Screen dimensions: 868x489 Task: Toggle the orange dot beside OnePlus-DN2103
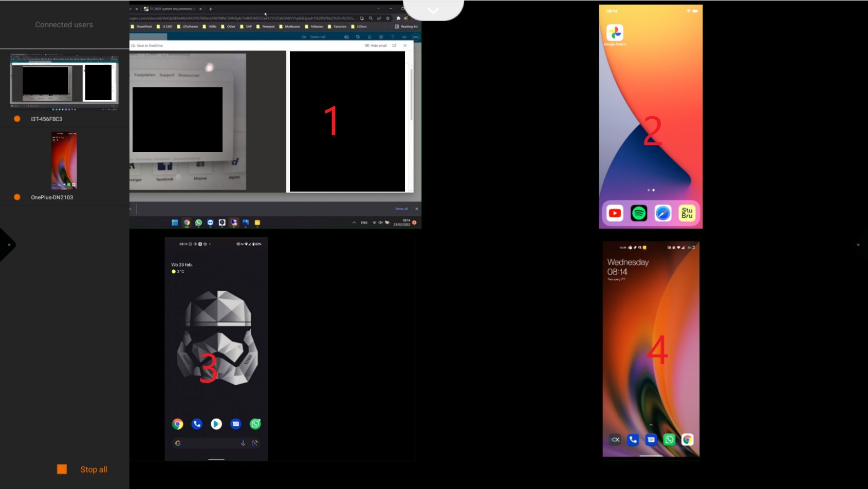[x=17, y=197]
